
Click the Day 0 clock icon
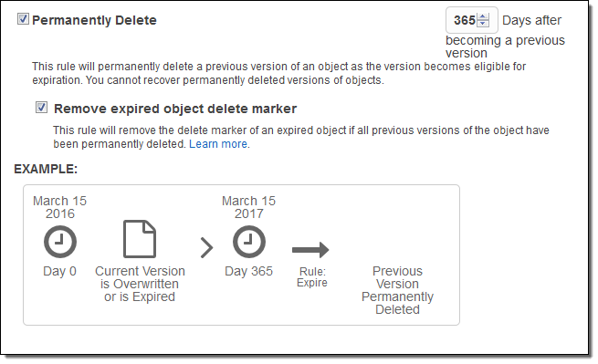(60, 242)
